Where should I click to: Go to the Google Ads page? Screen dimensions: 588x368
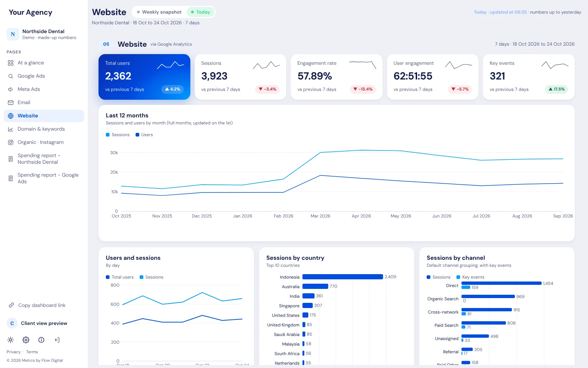pos(44,76)
